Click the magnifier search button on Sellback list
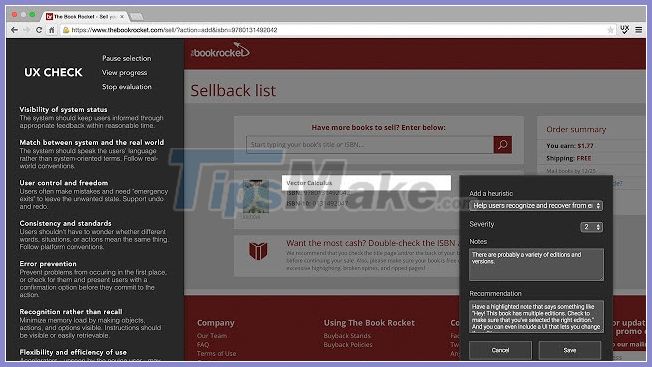Screen dimensions: 652x367 point(503,145)
